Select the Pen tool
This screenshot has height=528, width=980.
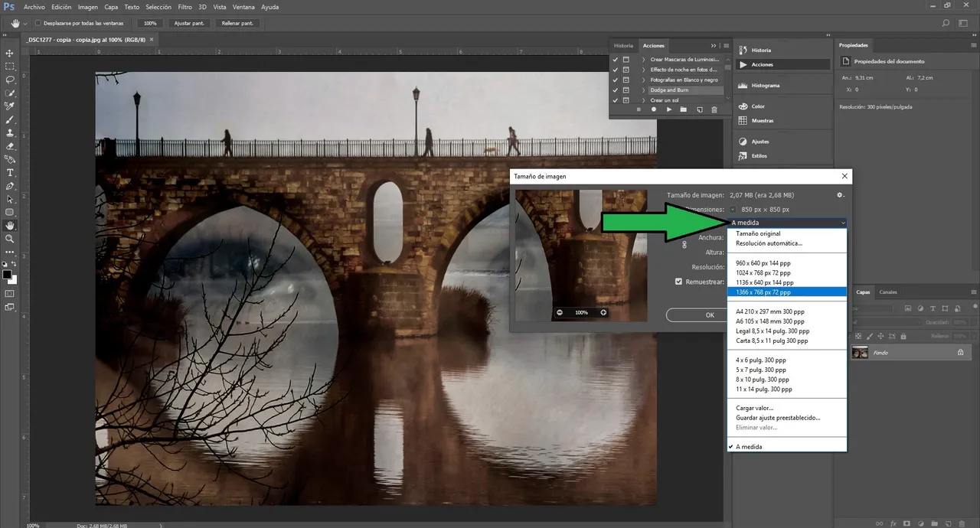[x=10, y=186]
